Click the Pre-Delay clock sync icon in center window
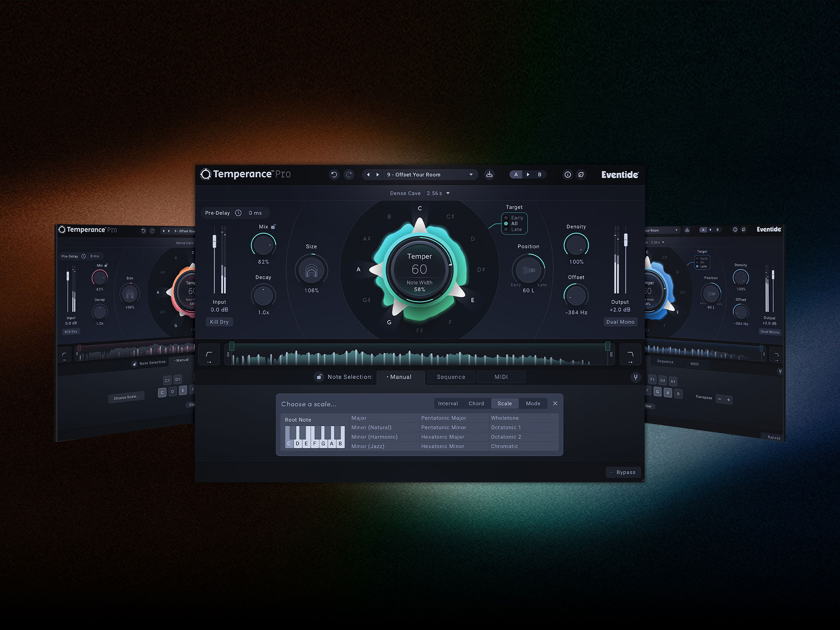This screenshot has height=630, width=840. (238, 213)
